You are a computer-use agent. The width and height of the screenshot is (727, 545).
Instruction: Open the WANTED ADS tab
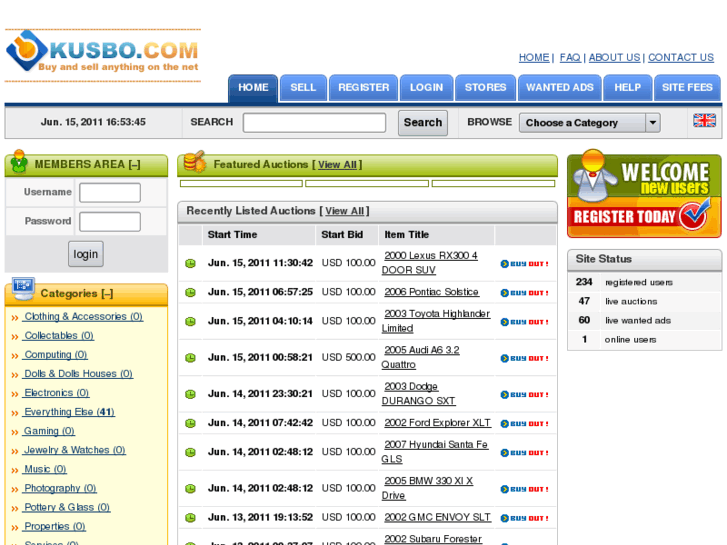(560, 88)
